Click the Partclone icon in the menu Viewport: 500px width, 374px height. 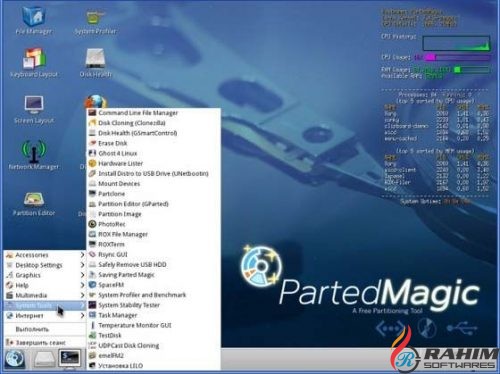point(92,194)
